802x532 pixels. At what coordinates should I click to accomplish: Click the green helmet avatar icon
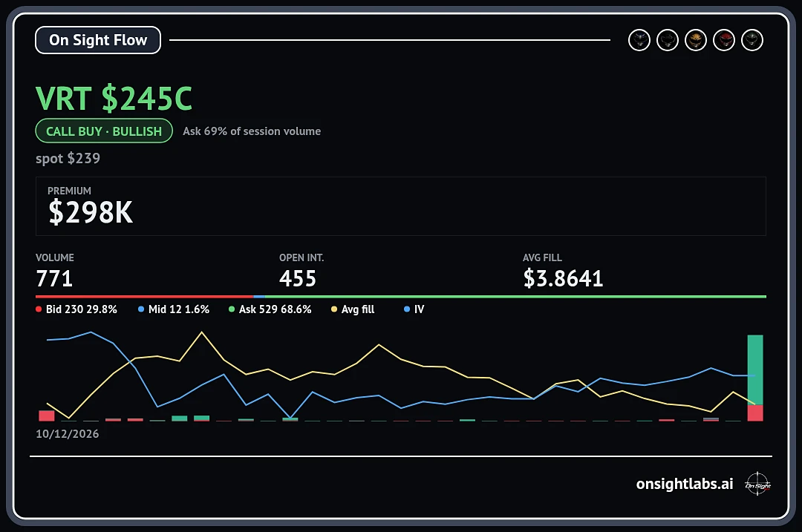[752, 40]
